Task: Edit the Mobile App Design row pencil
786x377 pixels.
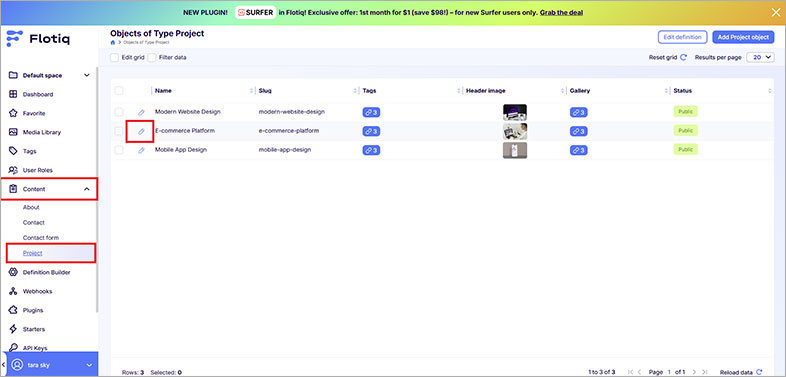Action: click(141, 150)
